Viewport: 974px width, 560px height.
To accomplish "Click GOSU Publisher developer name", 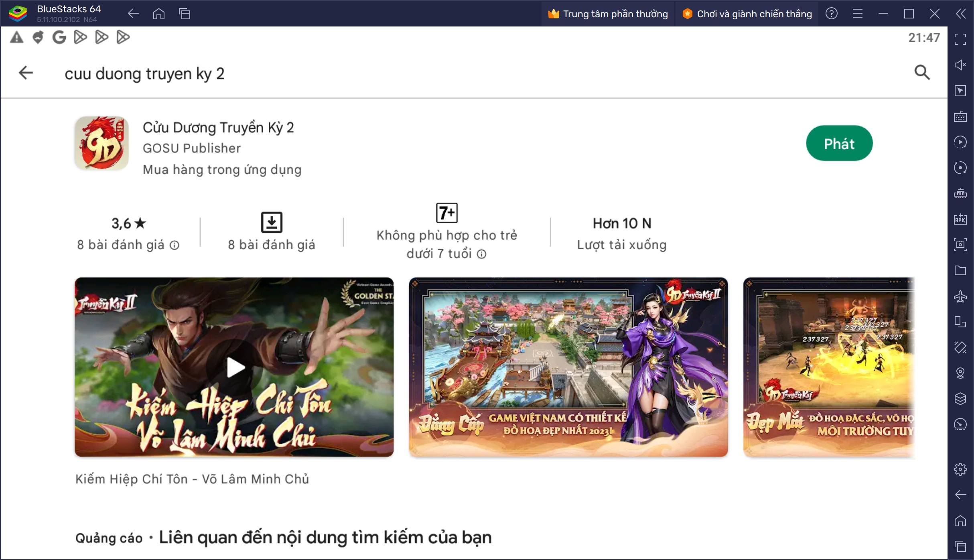I will tap(192, 148).
